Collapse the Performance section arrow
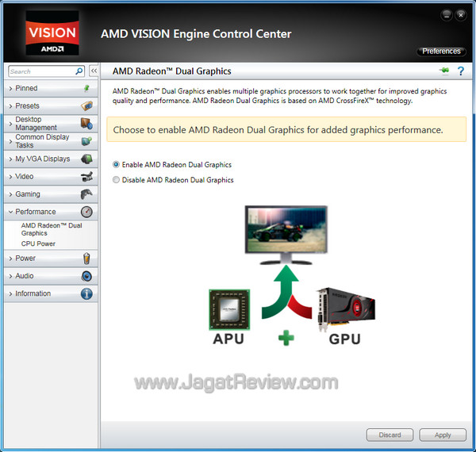This screenshot has height=452, width=476. click(10, 212)
